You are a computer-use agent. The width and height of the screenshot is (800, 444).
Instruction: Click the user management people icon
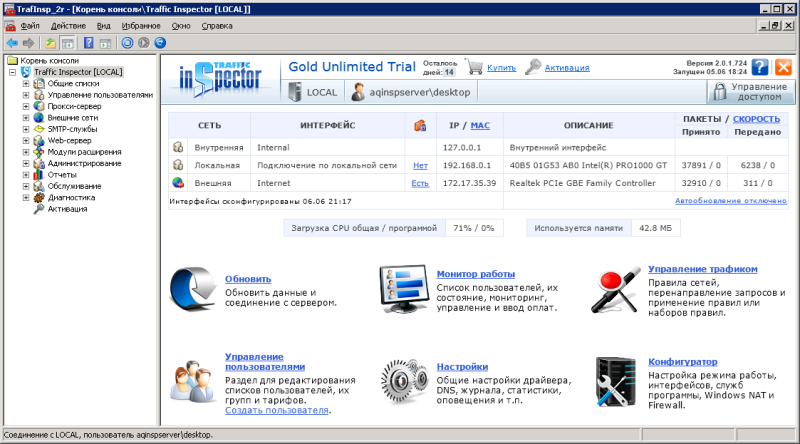193,381
